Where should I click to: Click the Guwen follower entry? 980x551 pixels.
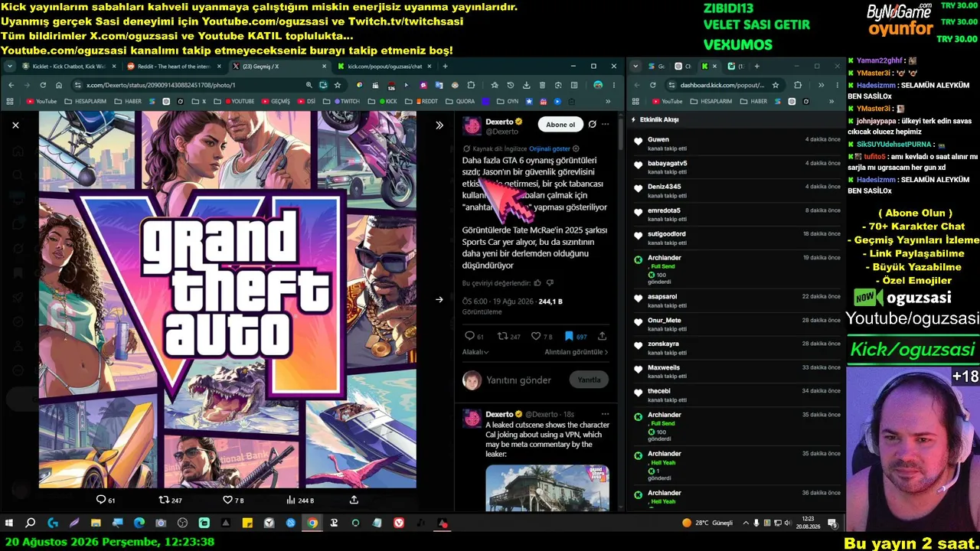pos(737,144)
